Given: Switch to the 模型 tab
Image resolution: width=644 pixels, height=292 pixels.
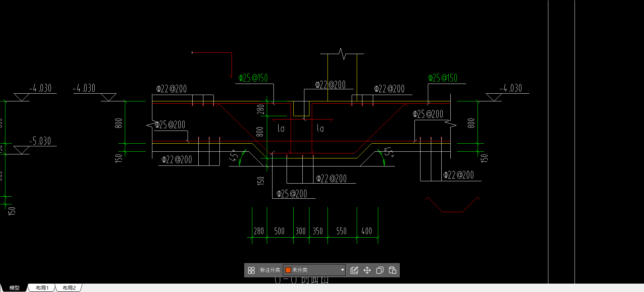Looking at the screenshot, I should [14, 288].
